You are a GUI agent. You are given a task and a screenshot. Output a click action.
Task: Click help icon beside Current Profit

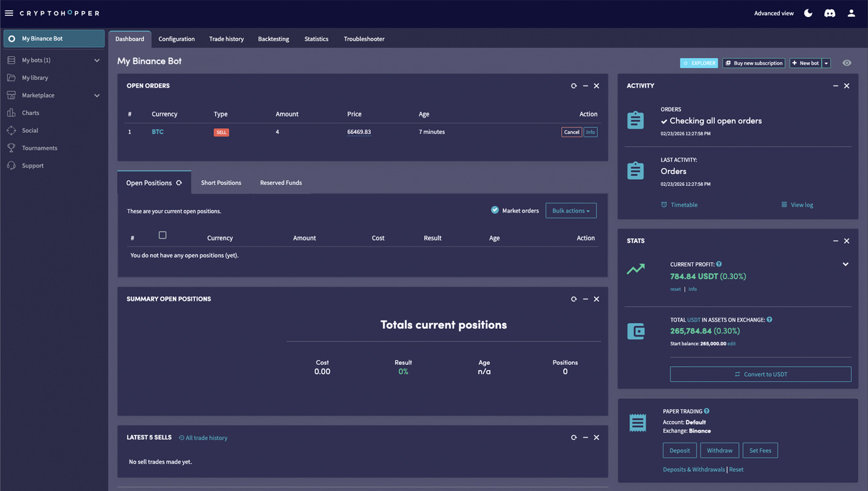(719, 264)
